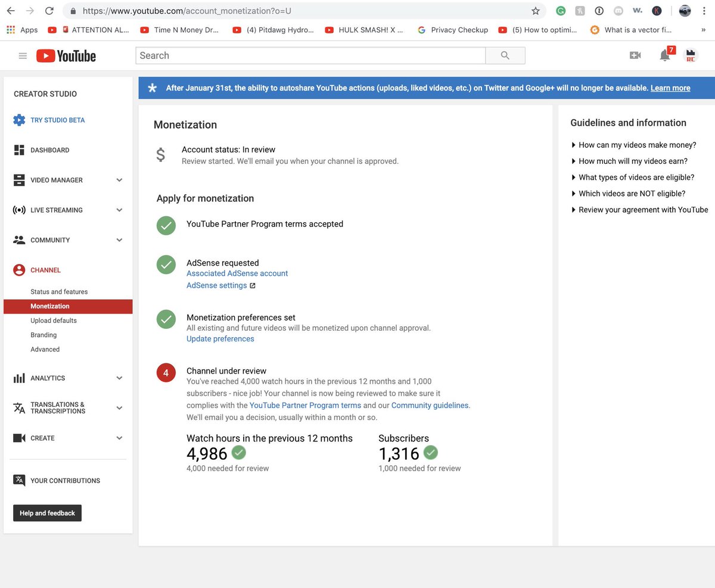This screenshot has width=715, height=588.
Task: Click the Dashboard icon
Action: (19, 150)
